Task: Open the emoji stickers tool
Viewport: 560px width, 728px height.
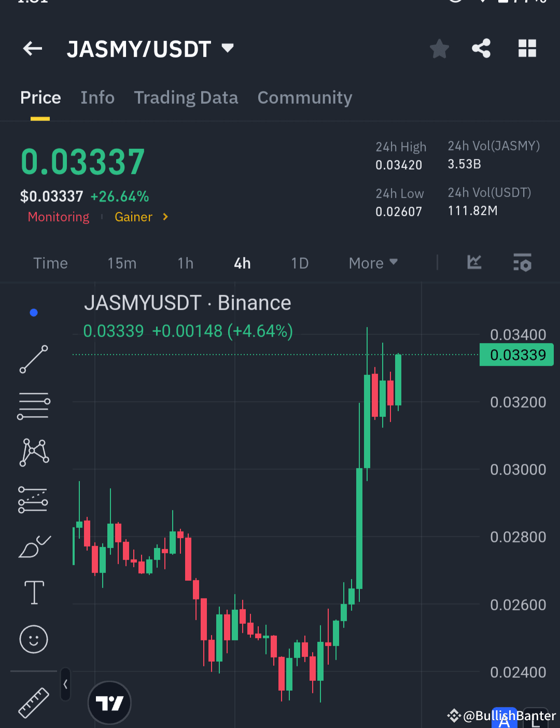Action: click(33, 639)
